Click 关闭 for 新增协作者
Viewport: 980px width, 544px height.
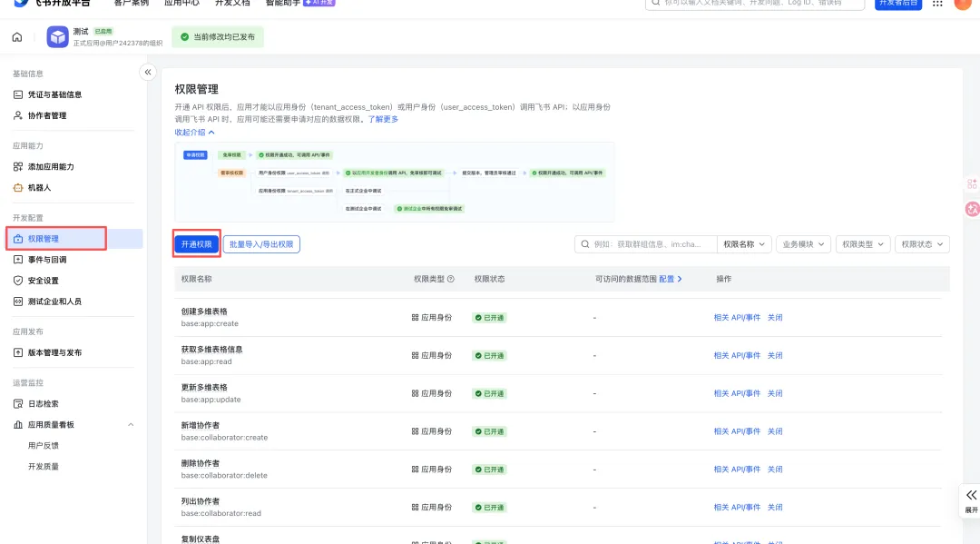(x=775, y=431)
